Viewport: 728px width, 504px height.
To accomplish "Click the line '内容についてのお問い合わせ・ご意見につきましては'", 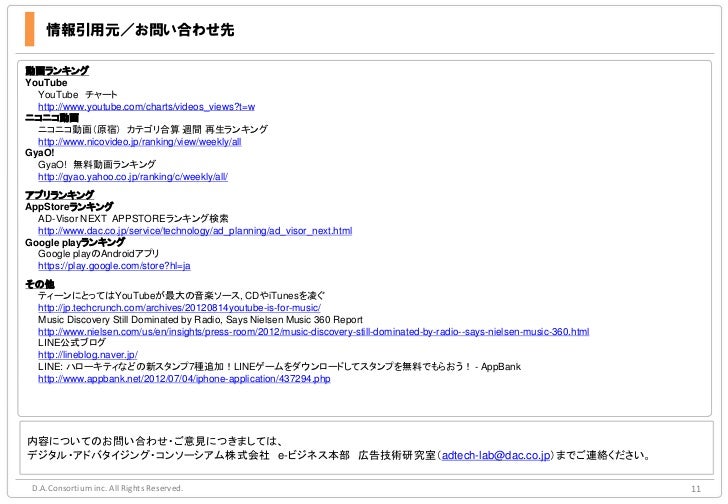I will [x=155, y=441].
